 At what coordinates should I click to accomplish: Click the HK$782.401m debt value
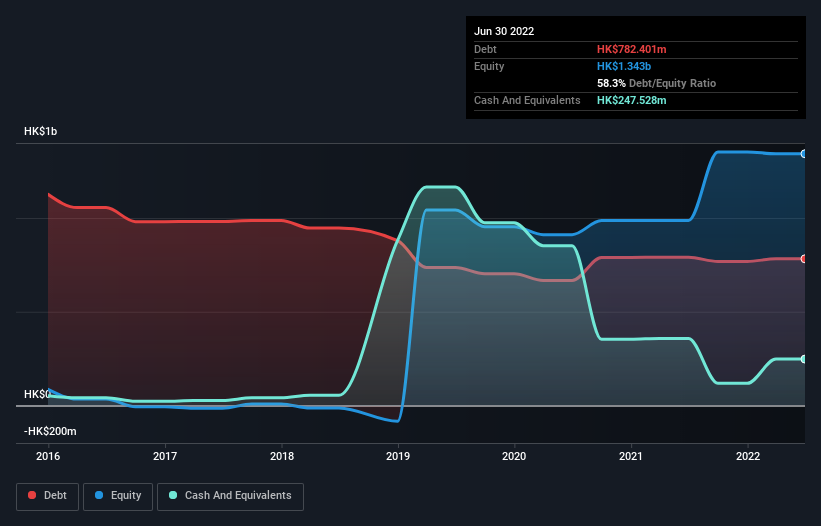(x=631, y=49)
